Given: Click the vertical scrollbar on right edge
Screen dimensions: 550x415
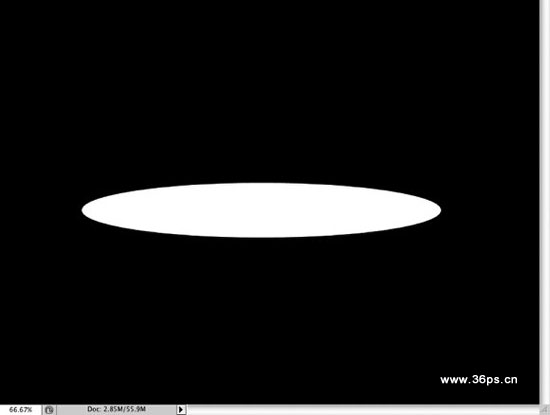Looking at the screenshot, I should pyautogui.click(x=545, y=202).
